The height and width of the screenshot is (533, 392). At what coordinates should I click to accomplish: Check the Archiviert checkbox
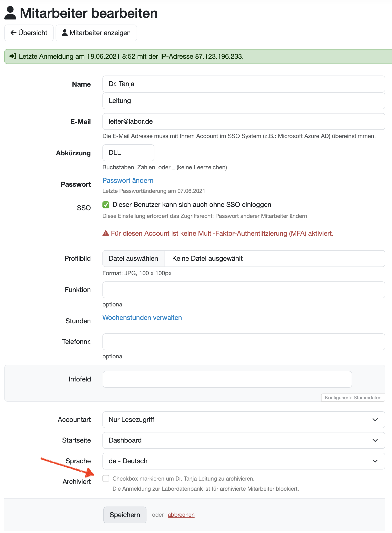pos(106,478)
